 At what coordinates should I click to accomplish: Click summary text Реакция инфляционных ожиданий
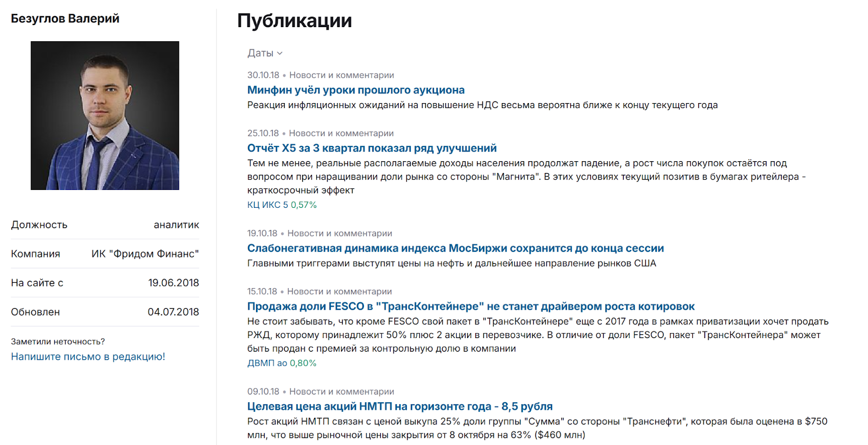click(x=482, y=105)
